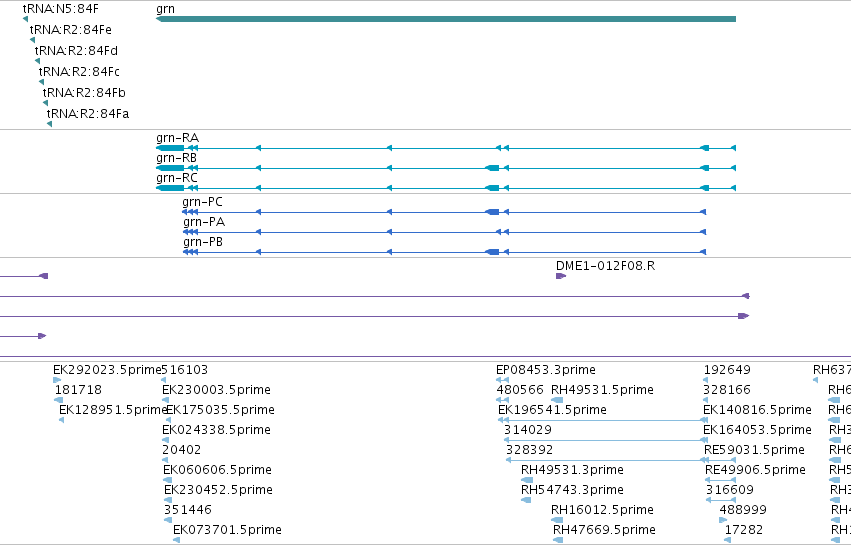This screenshot has height=545, width=851.
Task: Click EK140816.5prime EST label
Action: tap(758, 410)
